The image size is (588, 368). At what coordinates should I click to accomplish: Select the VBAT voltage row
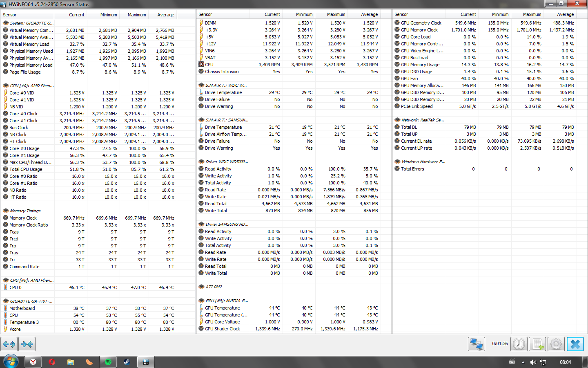click(x=294, y=58)
